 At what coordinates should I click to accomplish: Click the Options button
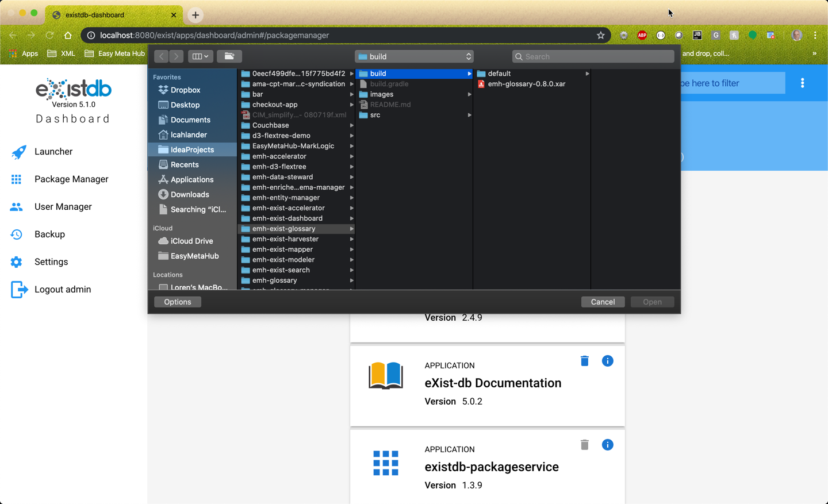point(178,302)
